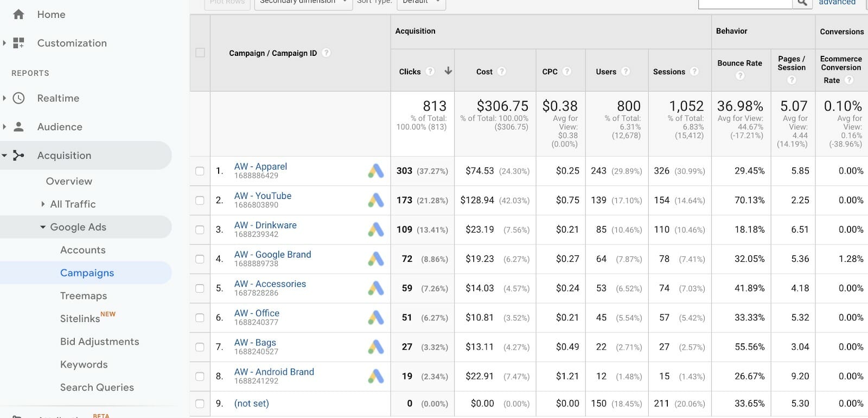Open the Accounts report under Google Ads
The width and height of the screenshot is (868, 418).
tap(82, 250)
